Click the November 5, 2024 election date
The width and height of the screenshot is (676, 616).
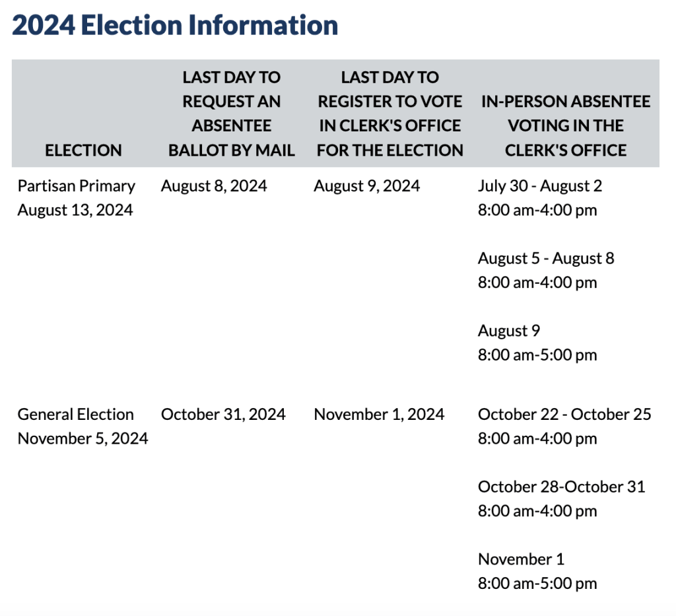pos(83,438)
